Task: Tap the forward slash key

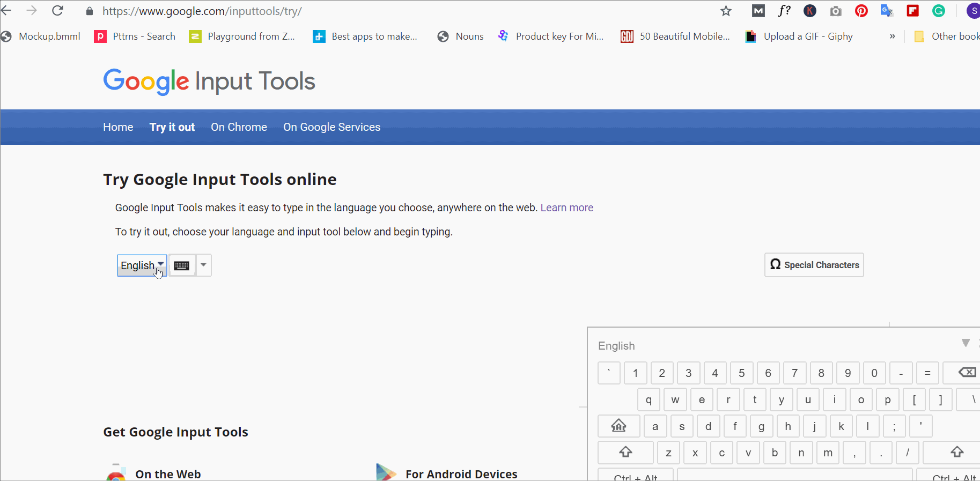Action: point(908,452)
